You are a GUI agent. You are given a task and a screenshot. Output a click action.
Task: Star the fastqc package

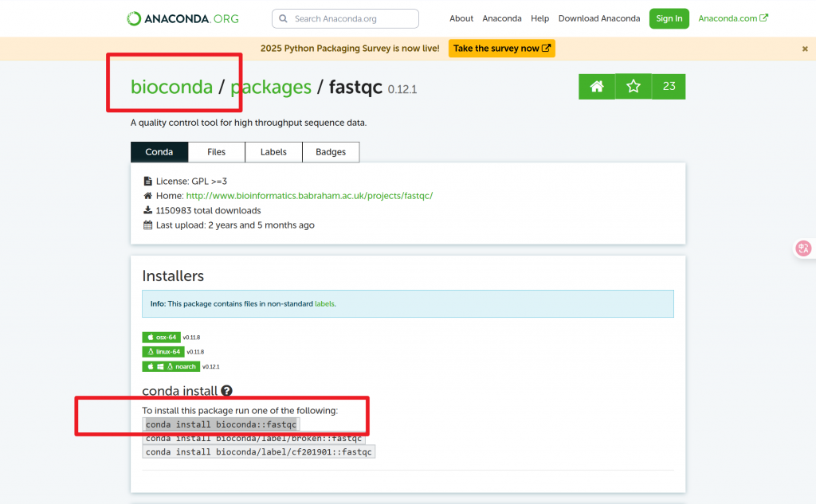[x=634, y=86]
